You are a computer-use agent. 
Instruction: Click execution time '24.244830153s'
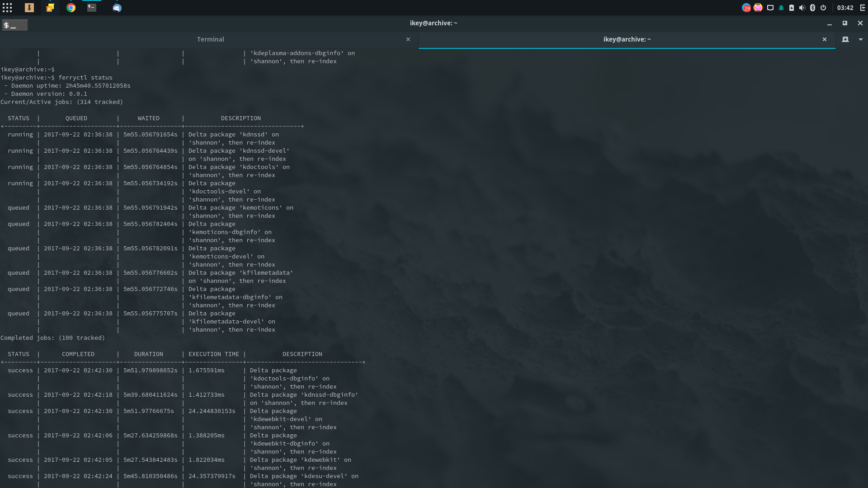(x=212, y=411)
